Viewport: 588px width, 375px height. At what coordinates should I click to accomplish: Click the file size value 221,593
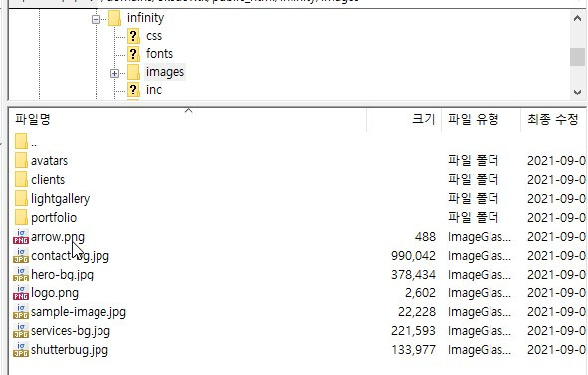413,331
